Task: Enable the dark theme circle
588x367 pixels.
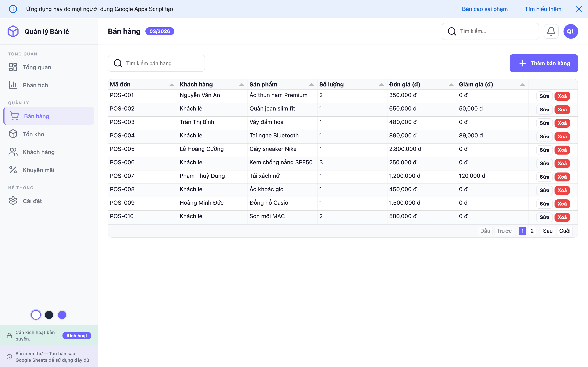Action: click(x=49, y=315)
